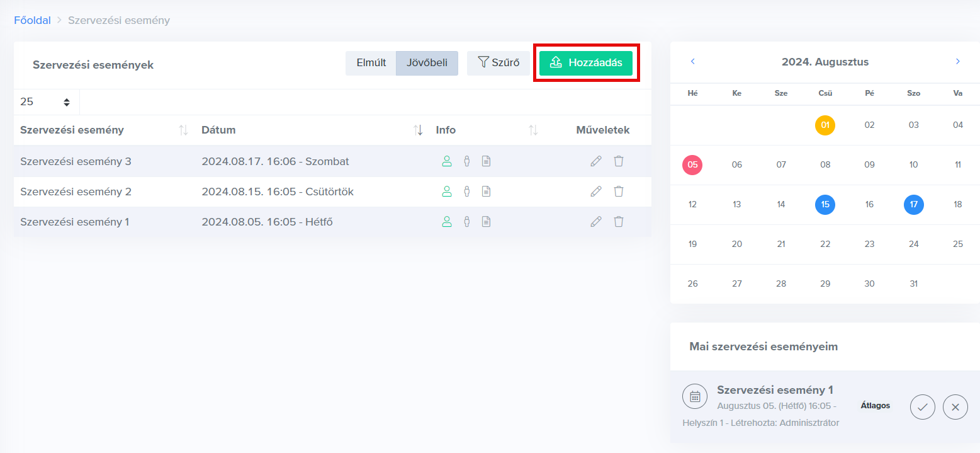Open person icon for Szervezési esemény 2
The width and height of the screenshot is (980, 453).
447,192
